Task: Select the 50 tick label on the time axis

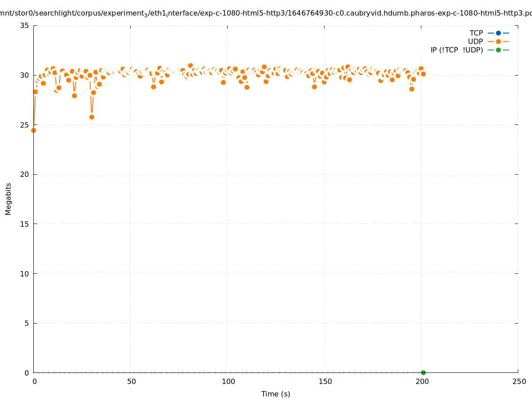Action: point(131,382)
